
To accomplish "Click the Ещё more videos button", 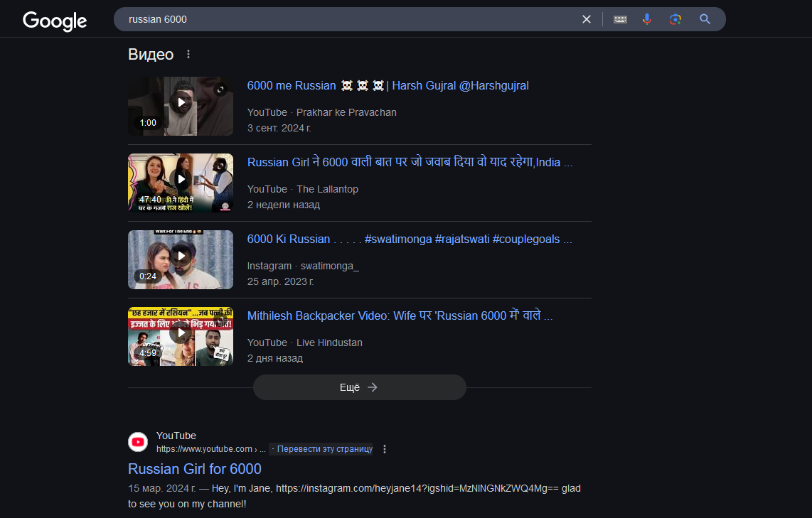I will click(359, 387).
